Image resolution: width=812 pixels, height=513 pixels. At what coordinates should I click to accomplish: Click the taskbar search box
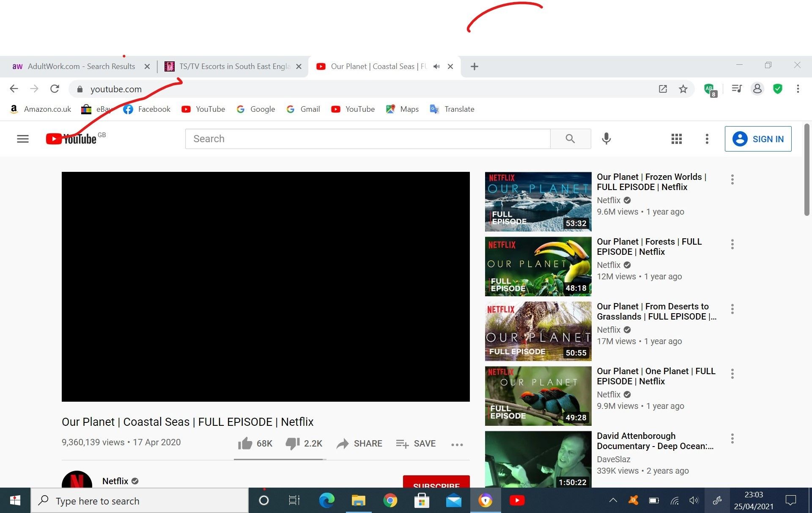(x=140, y=501)
